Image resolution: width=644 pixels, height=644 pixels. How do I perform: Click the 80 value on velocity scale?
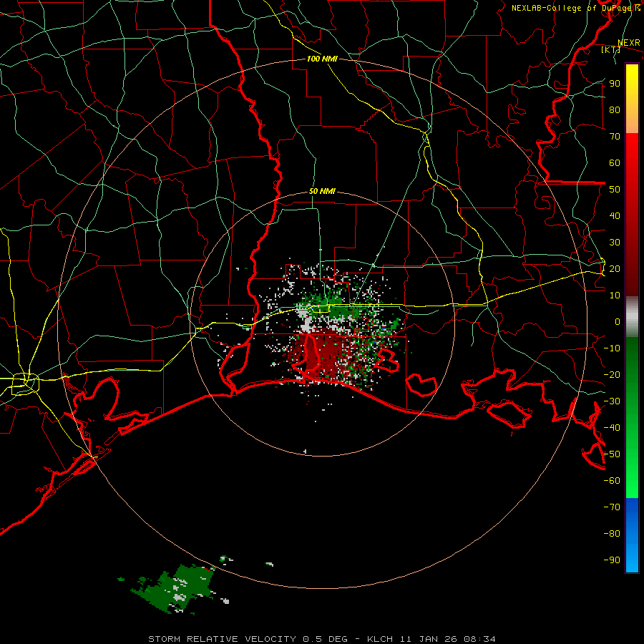[615, 109]
